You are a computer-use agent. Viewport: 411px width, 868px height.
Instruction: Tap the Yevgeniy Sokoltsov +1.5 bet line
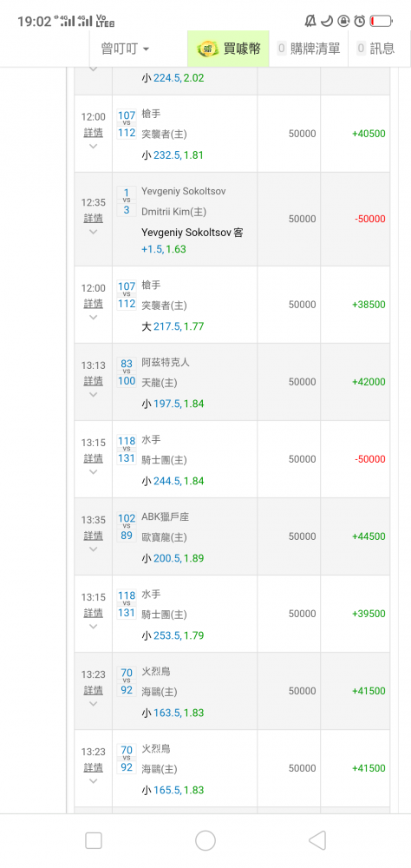click(x=192, y=240)
